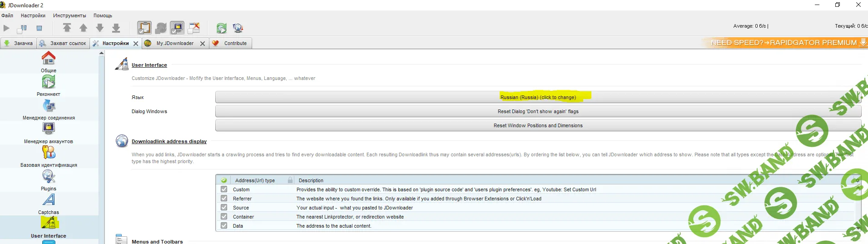Viewport: 868px width, 244px height.
Task: Disable the Container address type checkbox
Action: point(224,217)
